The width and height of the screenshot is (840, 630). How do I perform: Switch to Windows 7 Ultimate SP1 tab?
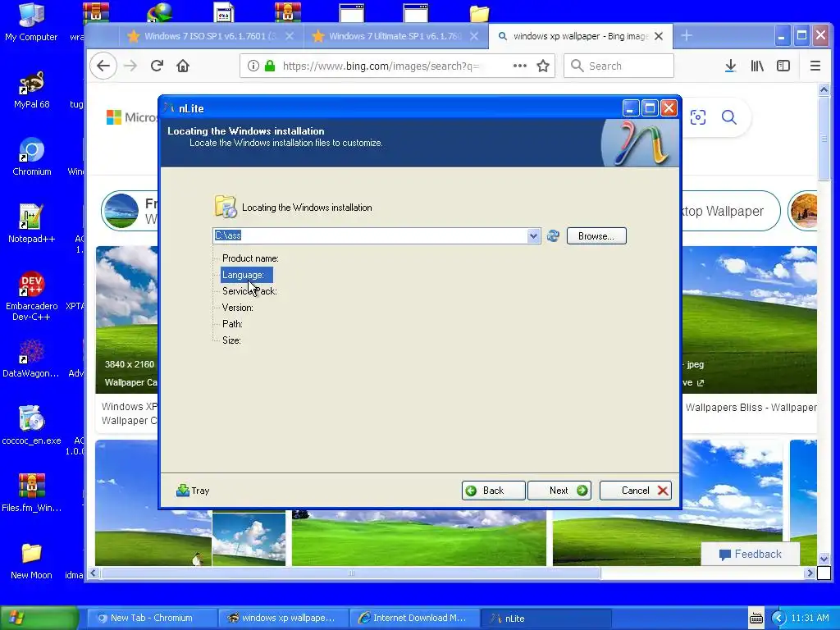pos(395,36)
